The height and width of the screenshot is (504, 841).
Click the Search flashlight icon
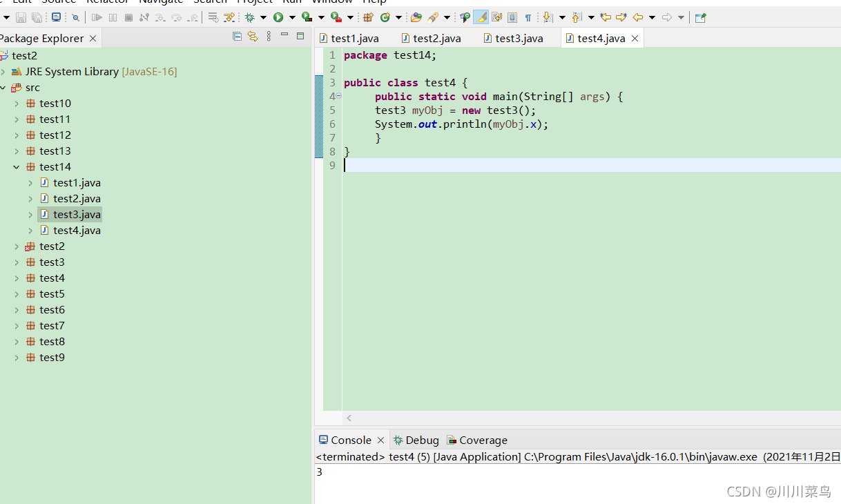(432, 17)
